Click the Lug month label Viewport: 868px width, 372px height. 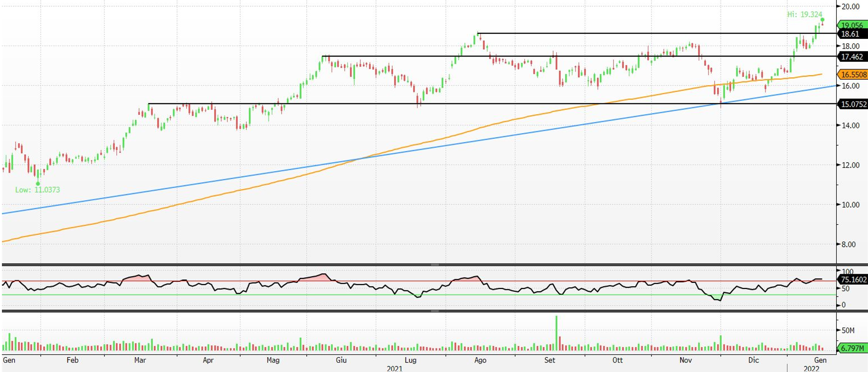[x=410, y=360]
